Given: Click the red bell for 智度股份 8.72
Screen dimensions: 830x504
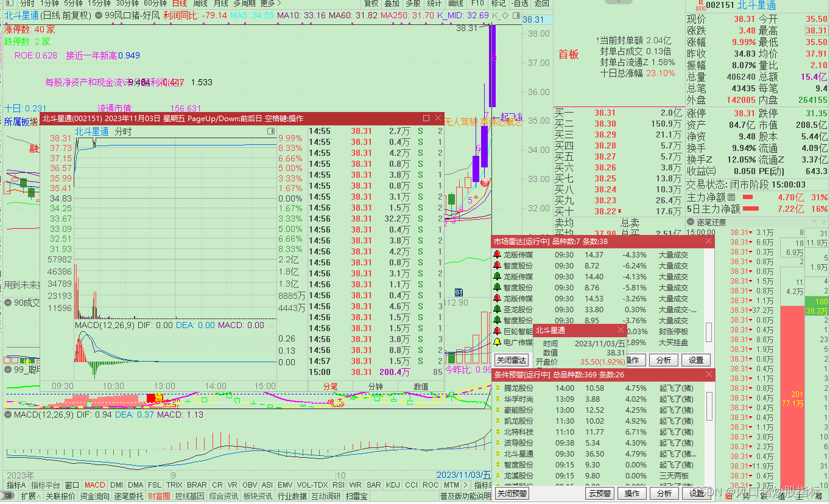Looking at the screenshot, I should pyautogui.click(x=497, y=266).
